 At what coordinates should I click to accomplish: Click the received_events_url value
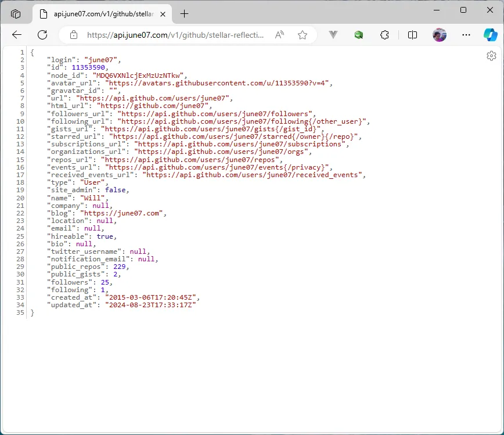click(x=252, y=175)
